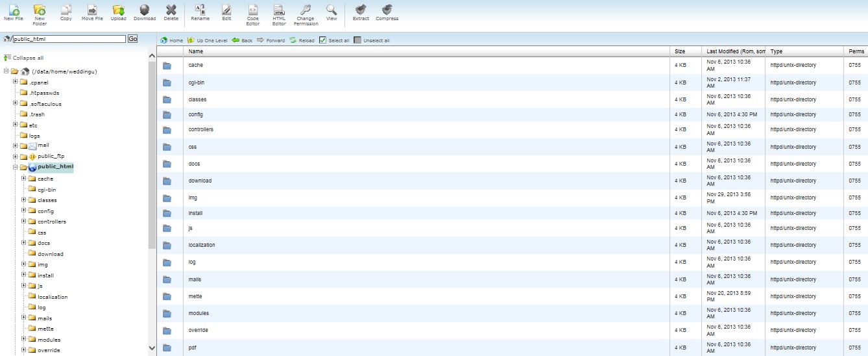Collapse the public_html tree node
The width and height of the screenshot is (868, 356).
pyautogui.click(x=15, y=167)
